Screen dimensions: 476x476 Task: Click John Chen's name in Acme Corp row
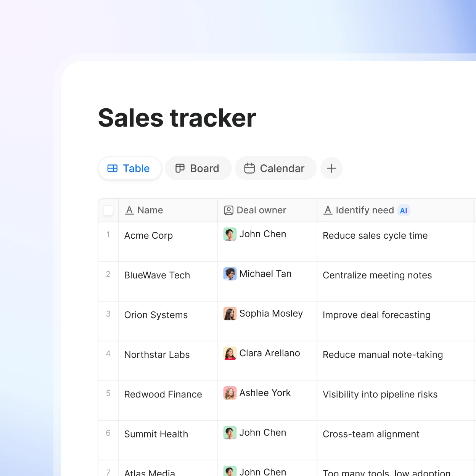click(263, 234)
